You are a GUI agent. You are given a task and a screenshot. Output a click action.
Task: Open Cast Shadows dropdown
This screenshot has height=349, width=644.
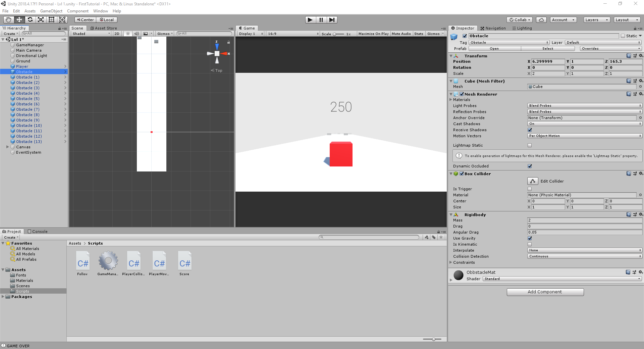tap(585, 124)
